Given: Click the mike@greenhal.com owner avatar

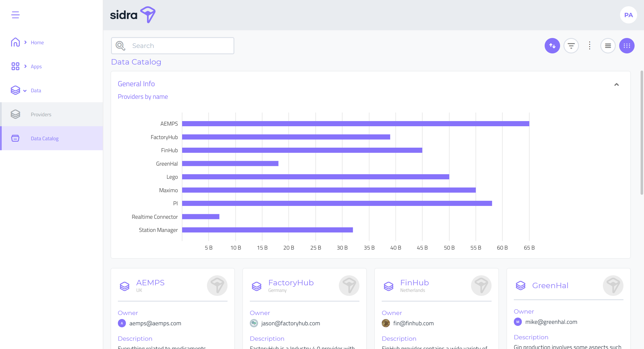Looking at the screenshot, I should coord(518,322).
